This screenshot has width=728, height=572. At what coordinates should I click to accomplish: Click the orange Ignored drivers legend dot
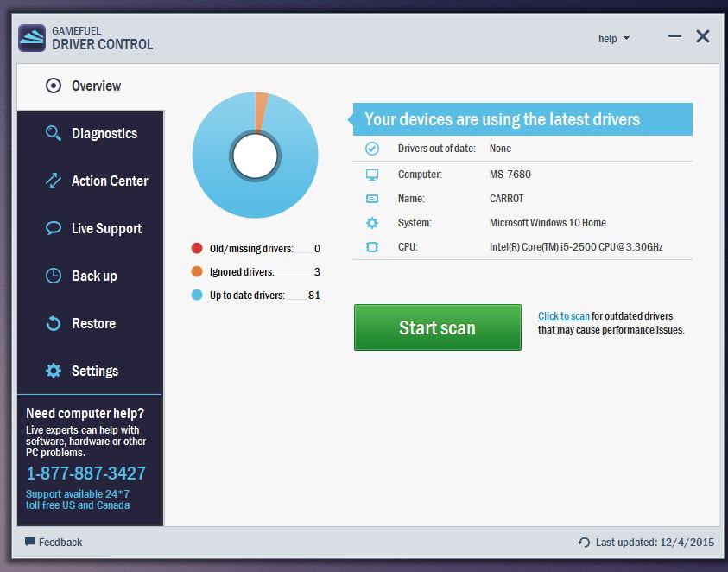197,272
